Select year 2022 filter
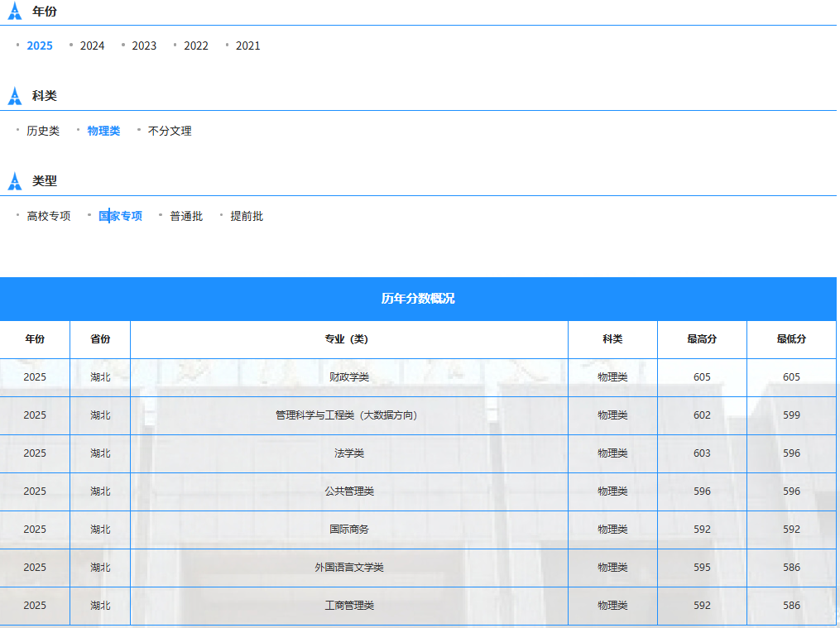This screenshot has height=628, width=840. (x=196, y=46)
